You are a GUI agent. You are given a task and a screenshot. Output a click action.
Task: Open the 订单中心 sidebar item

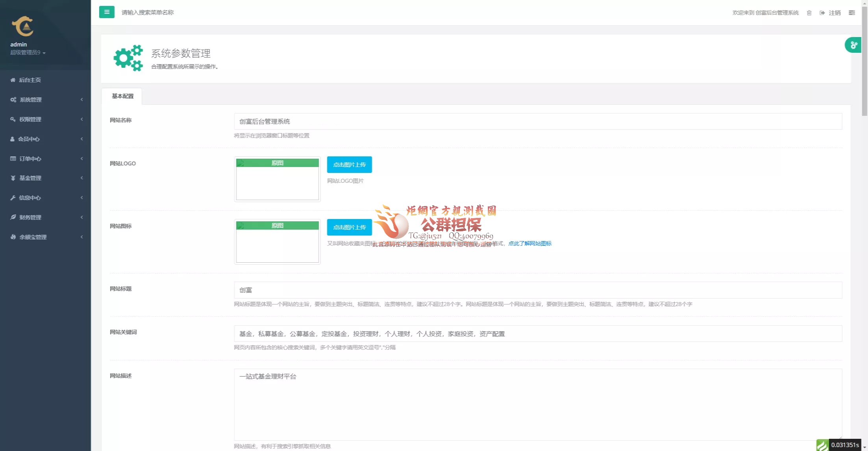30,159
